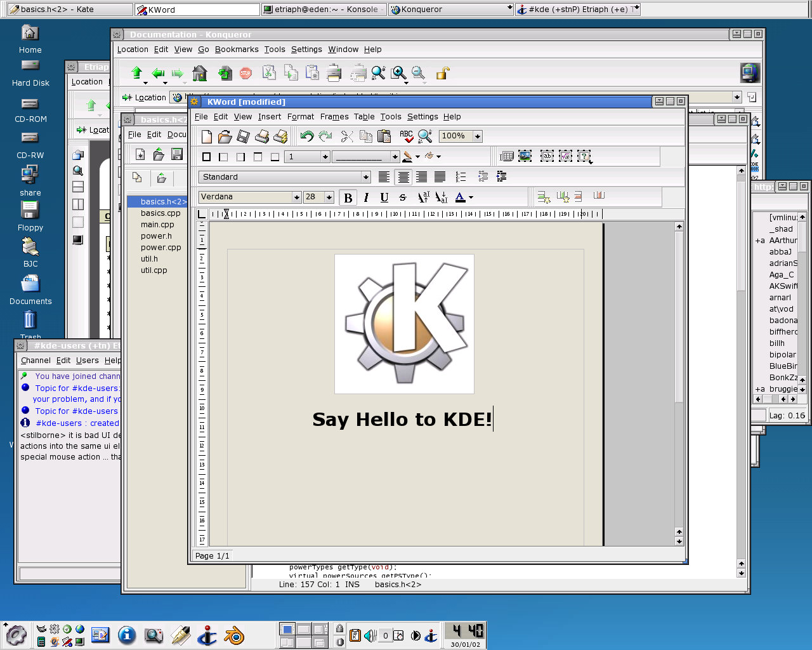Screen dimensions: 812x650
Task: Open the Insert menu in KWord
Action: click(269, 117)
